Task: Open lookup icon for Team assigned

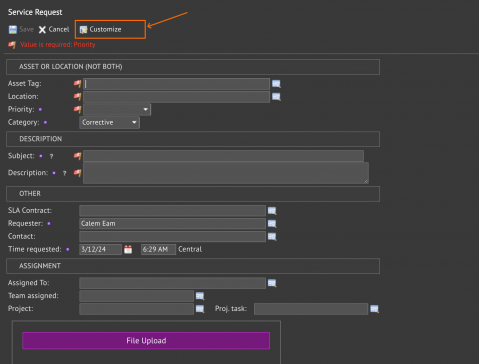Action: (x=200, y=296)
